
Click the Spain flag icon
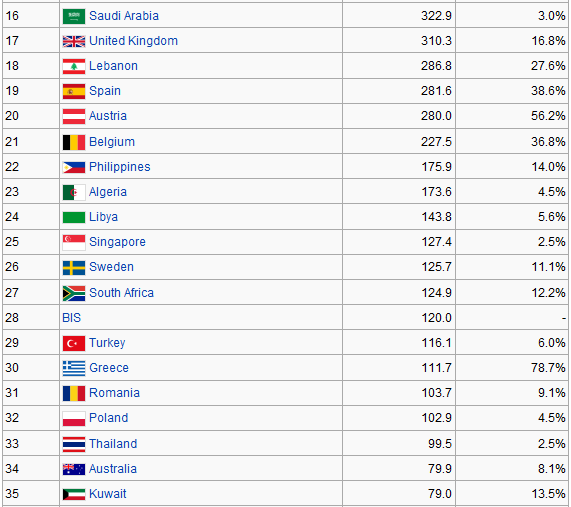tap(74, 91)
